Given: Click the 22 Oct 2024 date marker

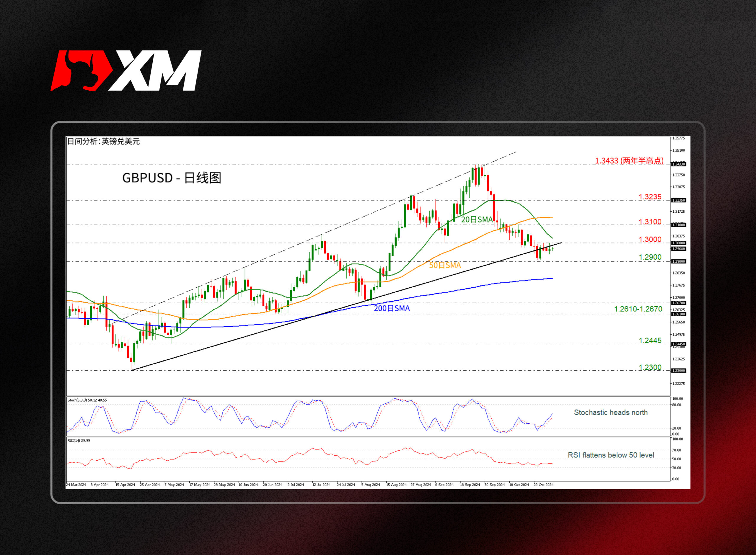Looking at the screenshot, I should click(x=544, y=484).
